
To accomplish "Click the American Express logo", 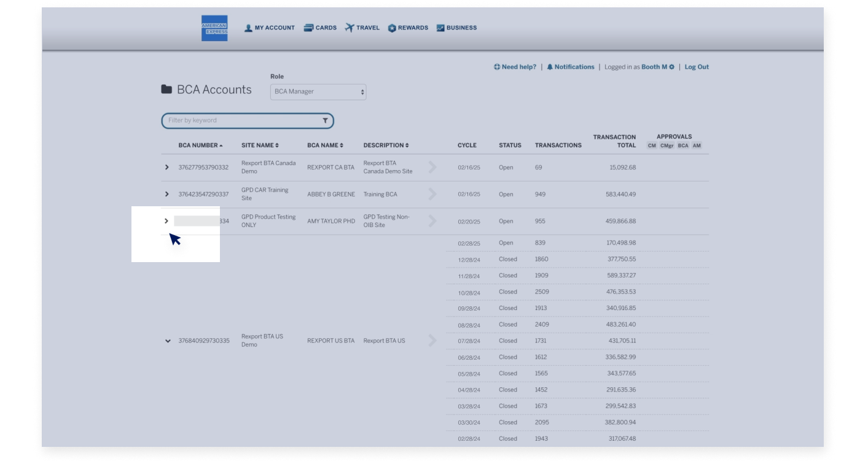I will tap(214, 27).
